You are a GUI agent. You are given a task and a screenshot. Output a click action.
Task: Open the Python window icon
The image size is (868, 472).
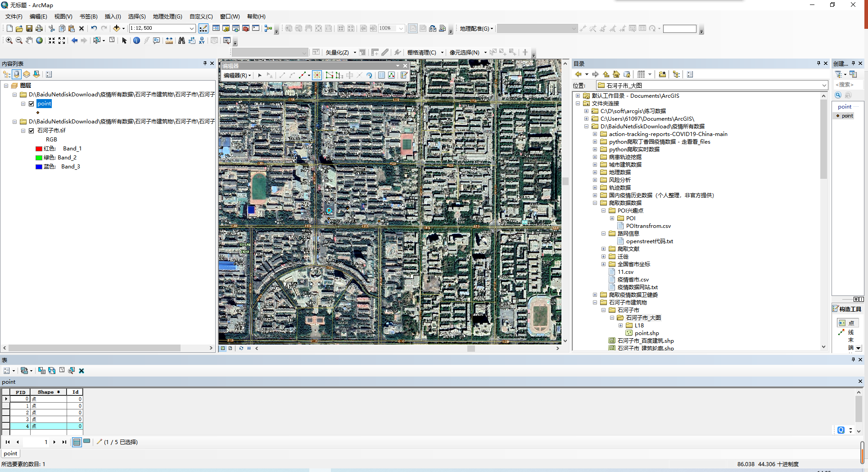(x=256, y=28)
